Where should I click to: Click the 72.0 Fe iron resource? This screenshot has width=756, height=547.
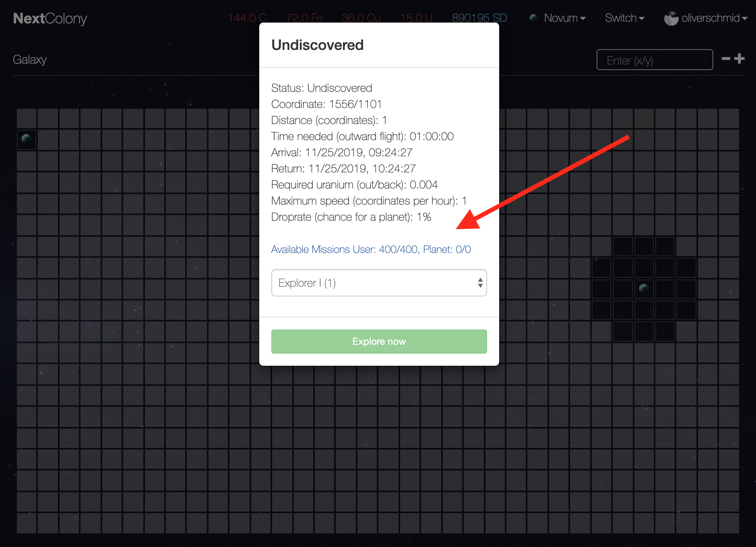pos(304,18)
